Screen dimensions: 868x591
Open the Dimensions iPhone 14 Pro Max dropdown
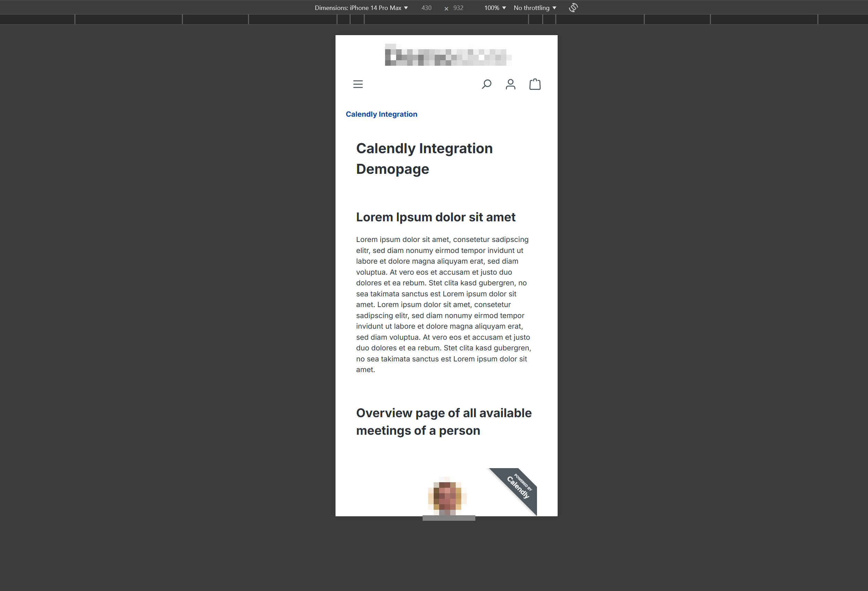(x=361, y=8)
